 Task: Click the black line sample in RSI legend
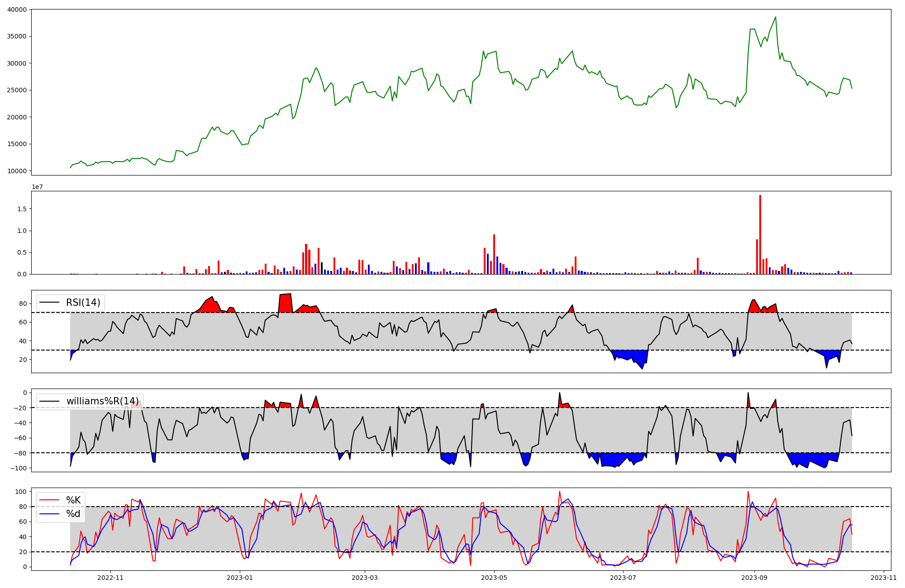[49, 303]
